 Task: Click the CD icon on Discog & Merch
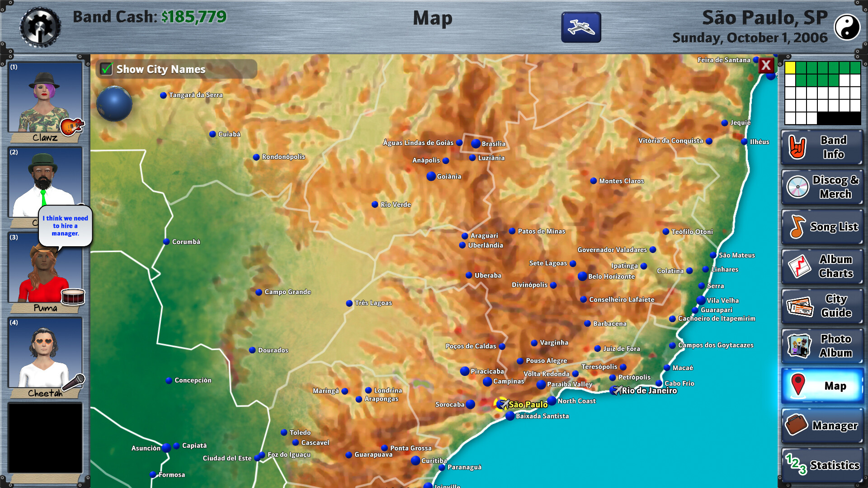pyautogui.click(x=798, y=187)
